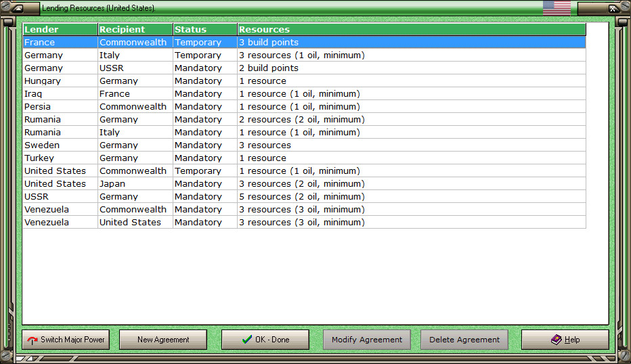Select the Turkey lender row
631x364 pixels.
coord(304,158)
